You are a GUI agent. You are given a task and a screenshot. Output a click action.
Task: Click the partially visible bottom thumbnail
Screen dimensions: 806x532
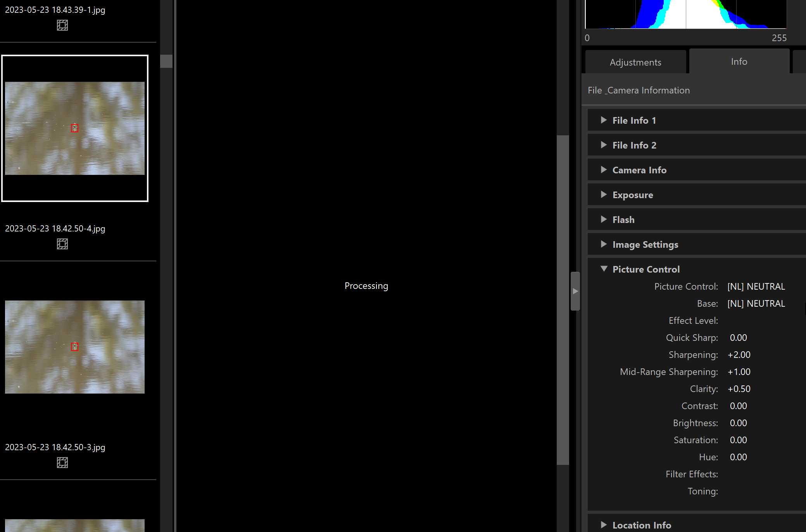tap(75, 525)
